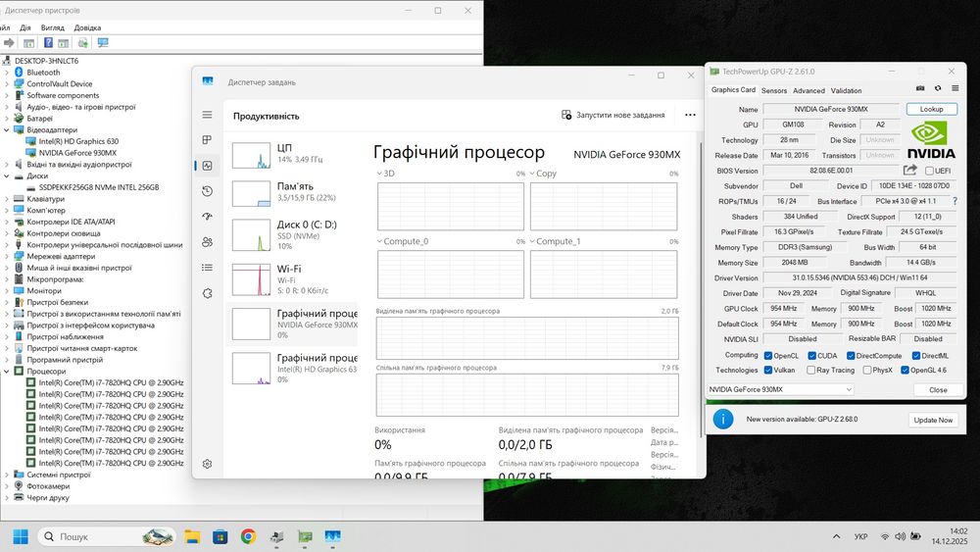The image size is (980, 552).
Task: Open Startup apps icon in Task Manager sidebar
Action: 207,217
